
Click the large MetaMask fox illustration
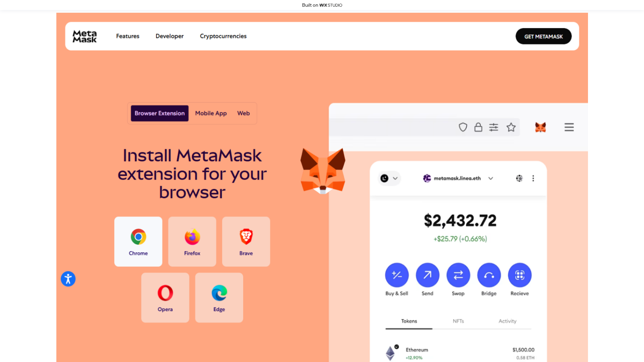coord(323,171)
